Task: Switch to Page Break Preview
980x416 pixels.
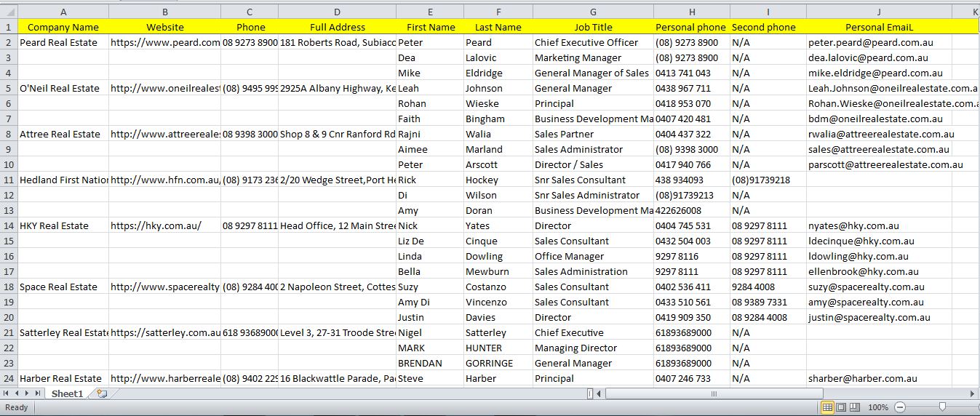Action: point(854,407)
